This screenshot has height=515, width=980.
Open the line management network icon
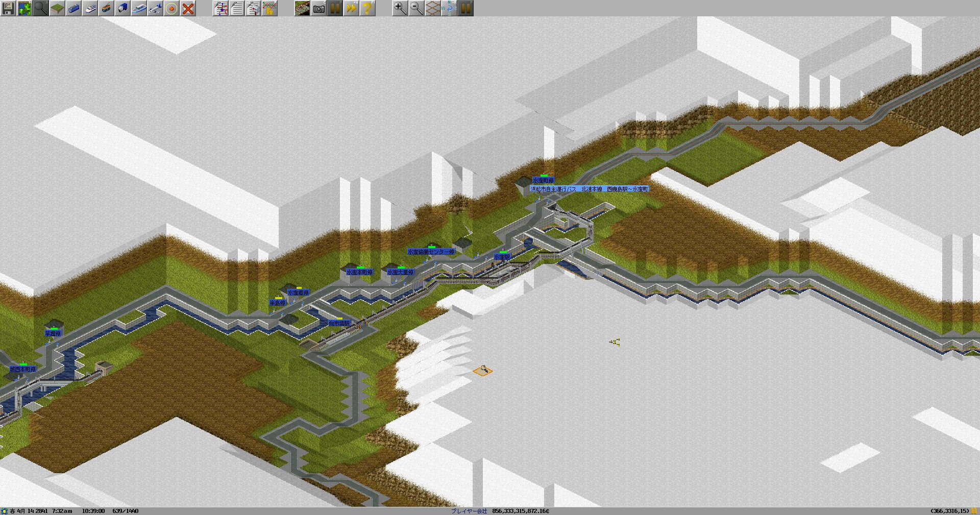tap(220, 8)
